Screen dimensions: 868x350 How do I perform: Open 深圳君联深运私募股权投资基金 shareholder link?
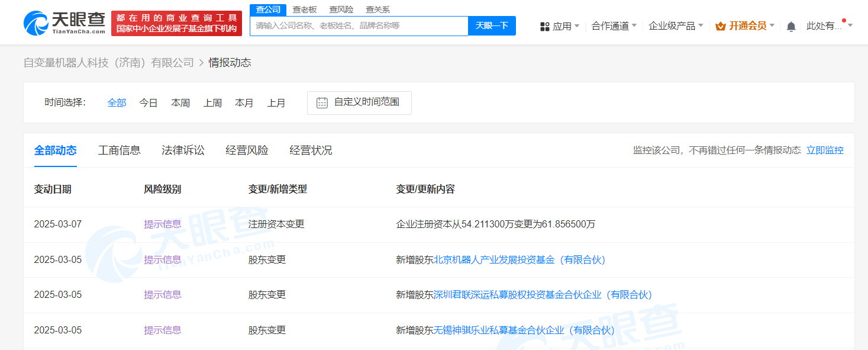[x=543, y=294]
